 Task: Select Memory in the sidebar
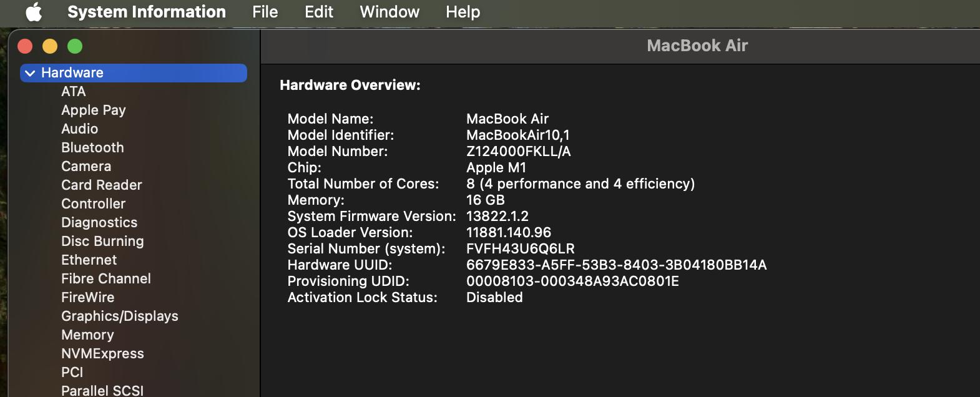coord(87,335)
